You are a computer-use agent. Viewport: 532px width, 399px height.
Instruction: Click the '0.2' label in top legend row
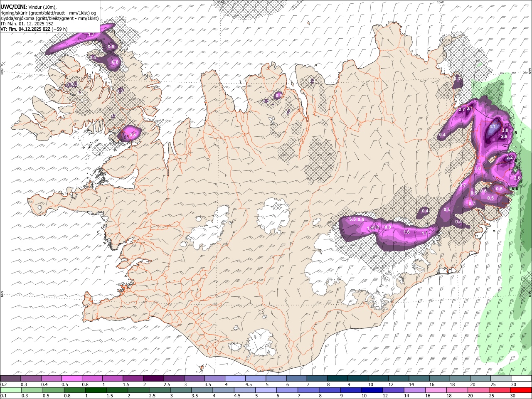[3, 384]
